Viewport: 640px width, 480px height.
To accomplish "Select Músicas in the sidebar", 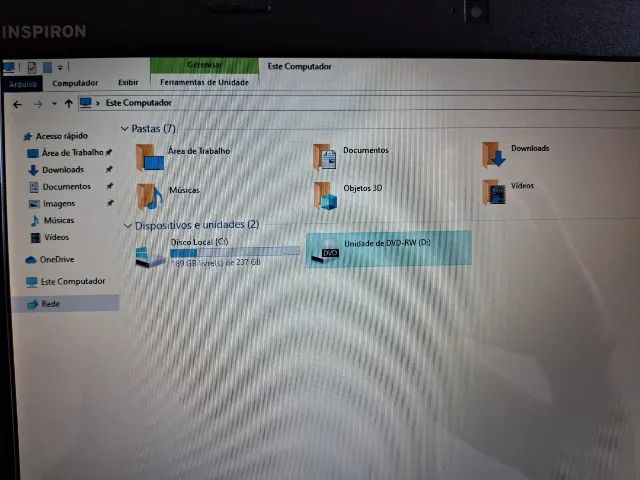I will click(x=59, y=220).
